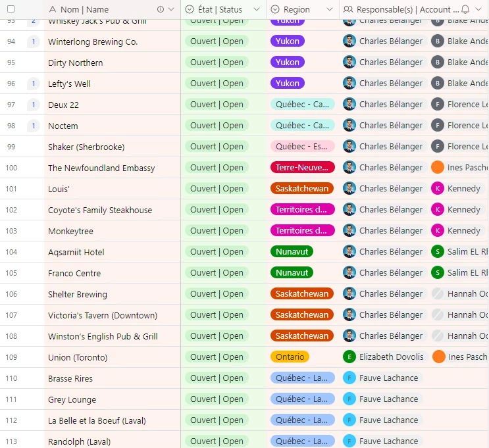The image size is (489, 448).
Task: Open comment badge on Winterlong Brewing Co. row
Action: (34, 41)
